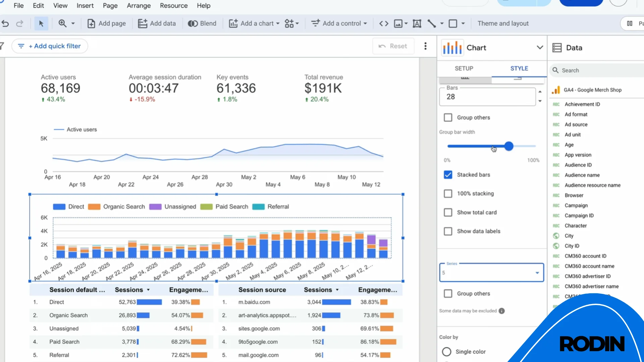Screen dimensions: 644x362
Task: Click the Reset button
Action: click(x=393, y=46)
